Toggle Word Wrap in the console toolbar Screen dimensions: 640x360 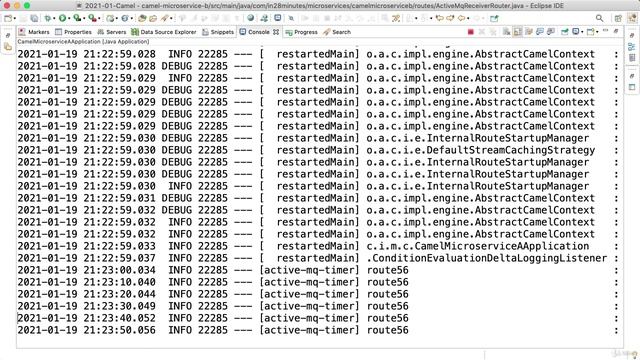point(529,32)
